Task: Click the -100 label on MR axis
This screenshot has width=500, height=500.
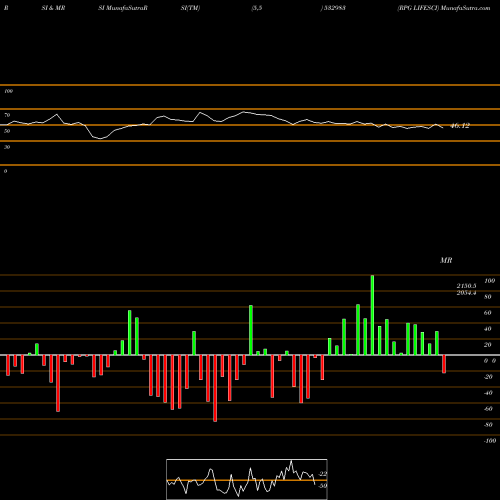Action: click(490, 441)
